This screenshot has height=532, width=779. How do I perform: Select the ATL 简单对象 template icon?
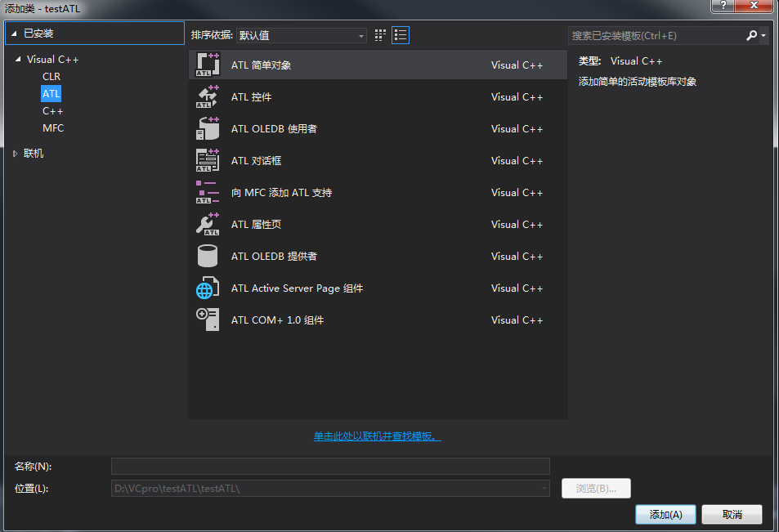point(208,65)
